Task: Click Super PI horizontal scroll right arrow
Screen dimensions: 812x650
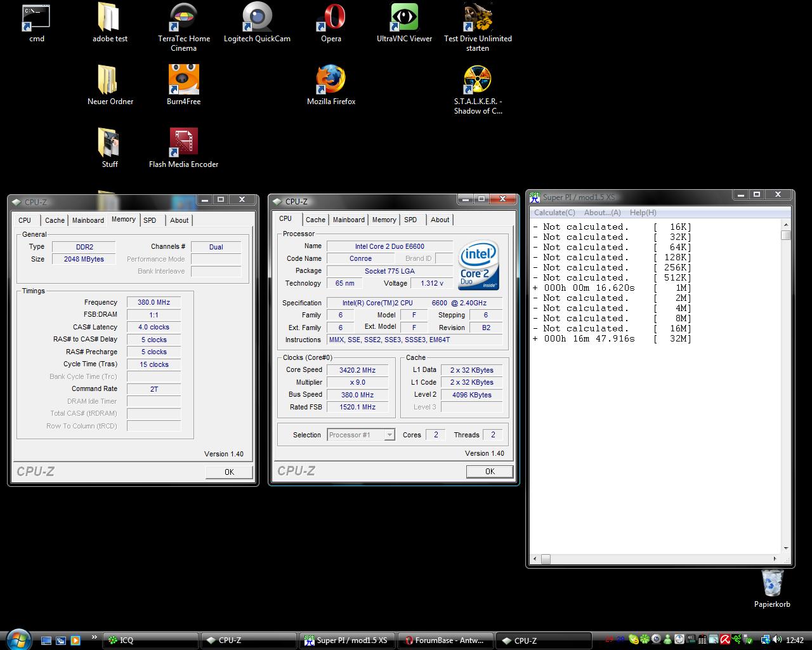Action: [775, 559]
